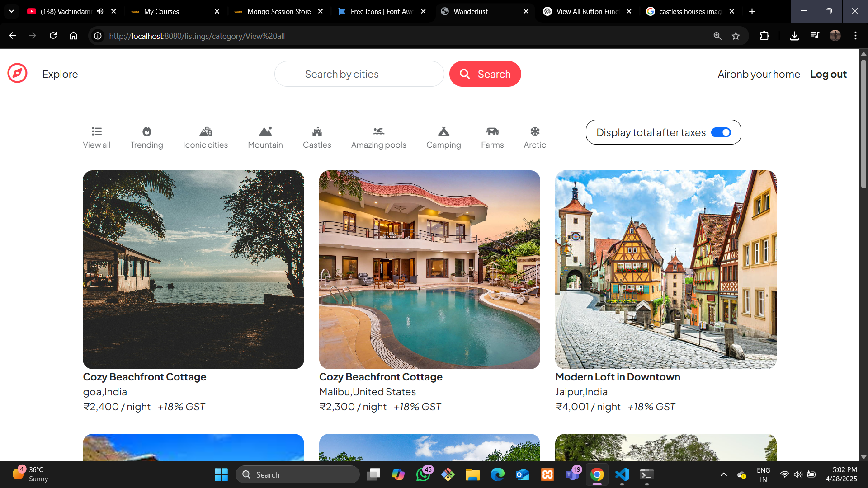Open Chrome three-dot menu
The height and width of the screenshot is (488, 868).
855,36
